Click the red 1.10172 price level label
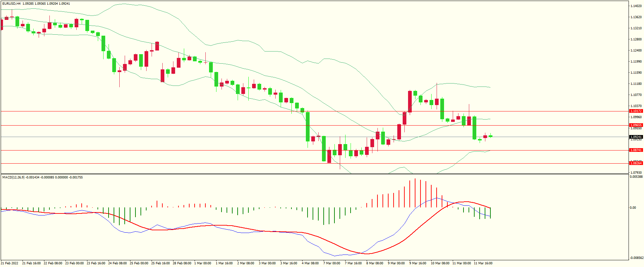This screenshot has height=267, width=644. [x=636, y=111]
